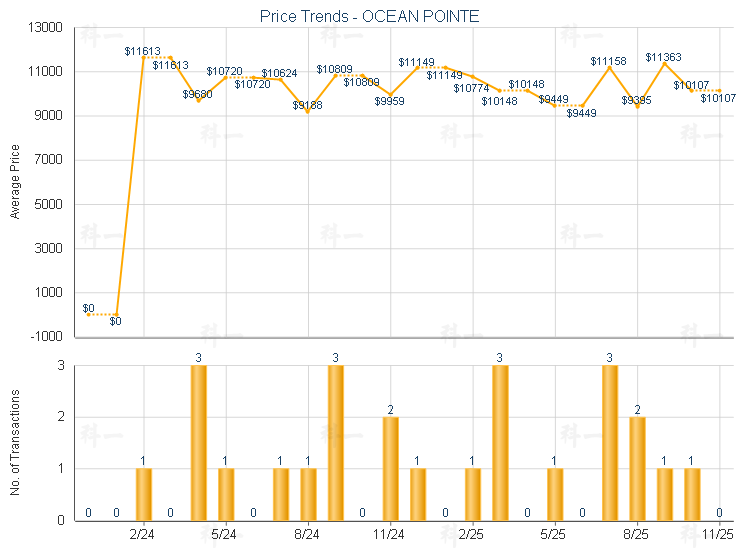Click the $9188 price data point
The width and height of the screenshot is (740, 550).
click(x=308, y=111)
